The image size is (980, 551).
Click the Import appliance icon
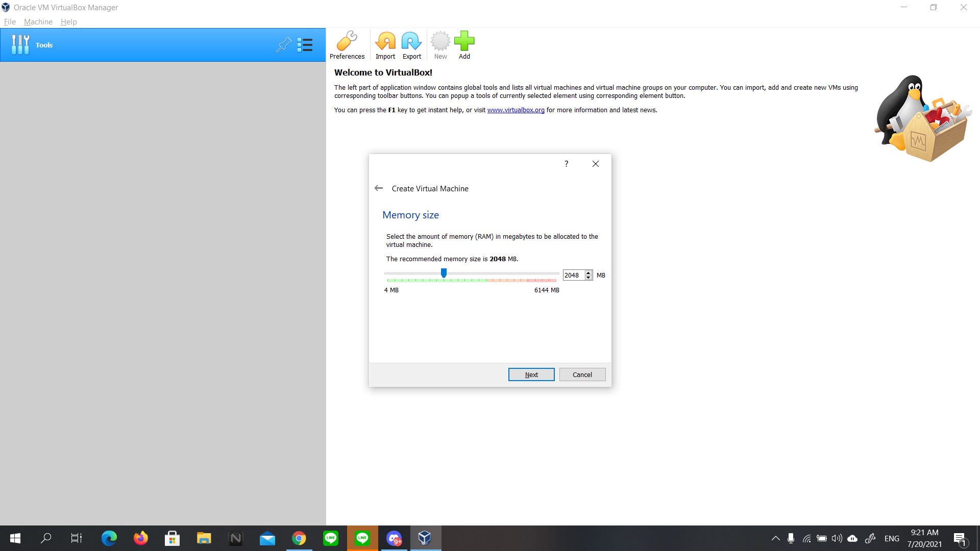(x=385, y=45)
